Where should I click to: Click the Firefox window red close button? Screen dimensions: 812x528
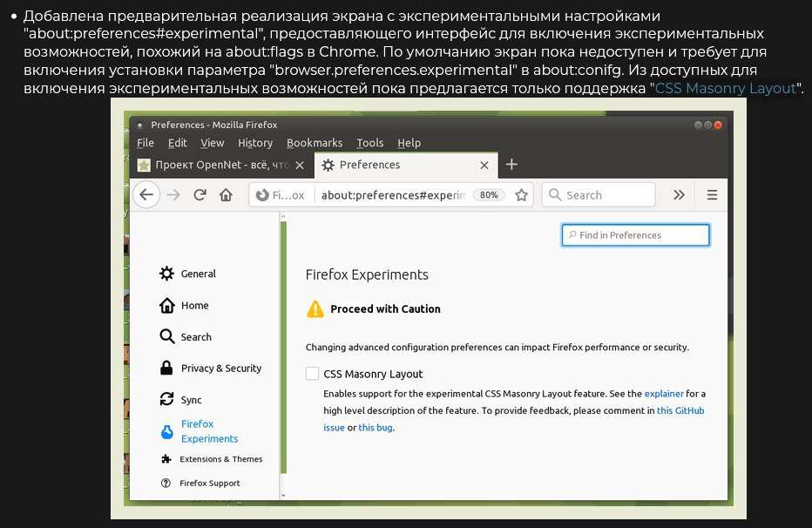pyautogui.click(x=718, y=125)
